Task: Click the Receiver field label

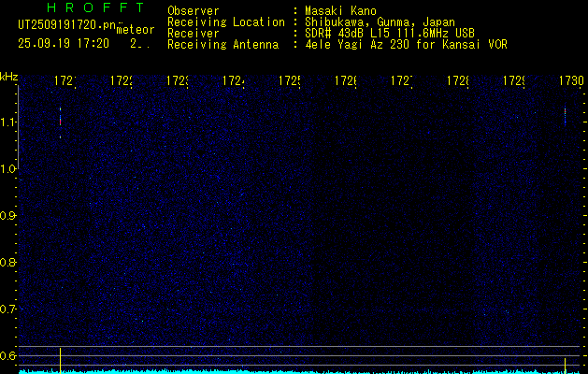Action: [x=194, y=34]
